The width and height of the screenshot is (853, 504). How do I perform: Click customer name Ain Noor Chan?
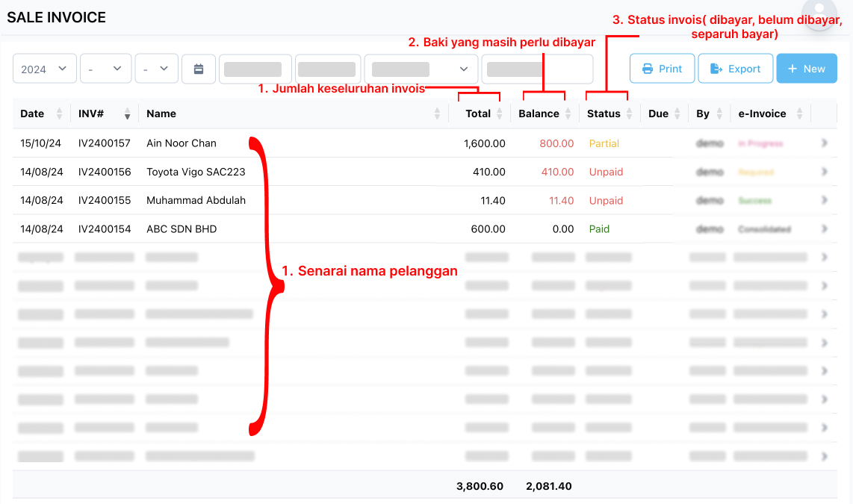(x=182, y=143)
